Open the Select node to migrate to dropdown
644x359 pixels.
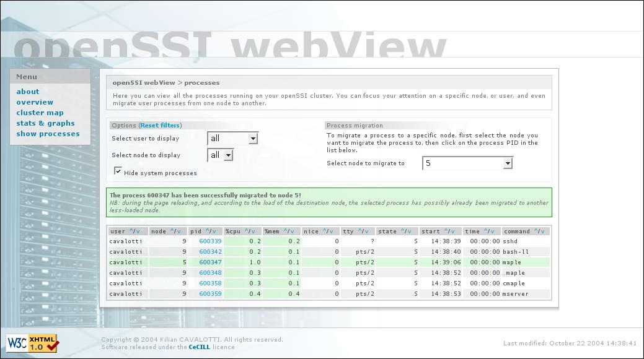click(467, 163)
